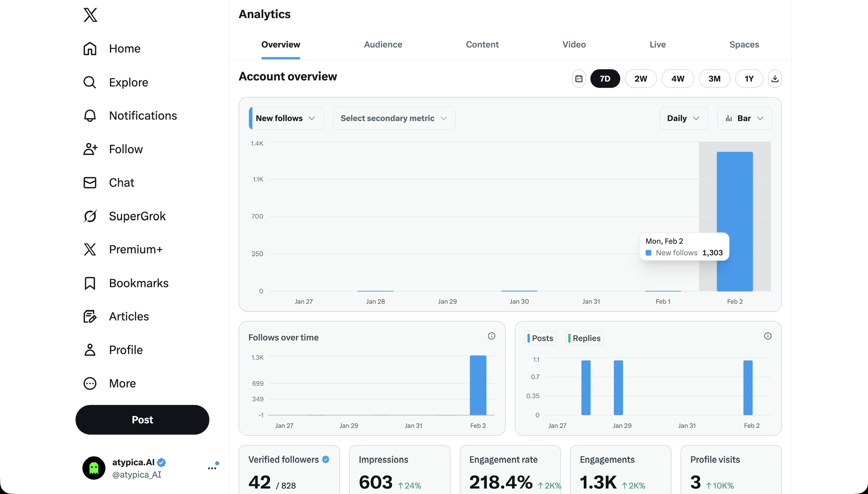
Task: Click the black Post button
Action: click(x=142, y=420)
